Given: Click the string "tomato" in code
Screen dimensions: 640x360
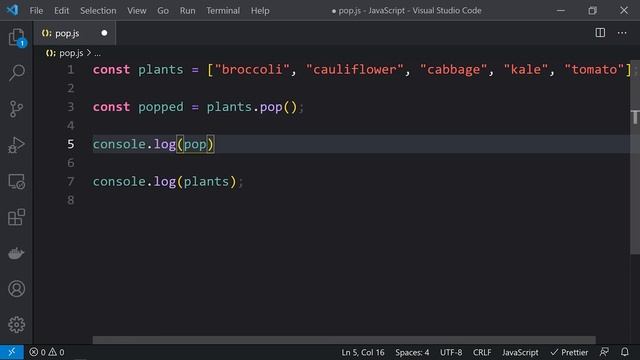Looking at the screenshot, I should [594, 69].
